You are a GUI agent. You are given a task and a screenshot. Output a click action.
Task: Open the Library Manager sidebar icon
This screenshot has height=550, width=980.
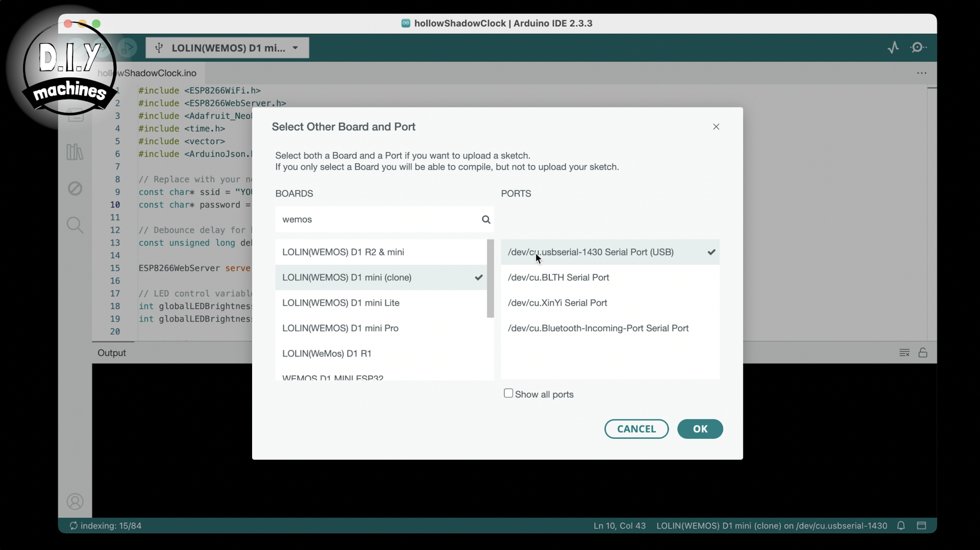click(x=75, y=151)
